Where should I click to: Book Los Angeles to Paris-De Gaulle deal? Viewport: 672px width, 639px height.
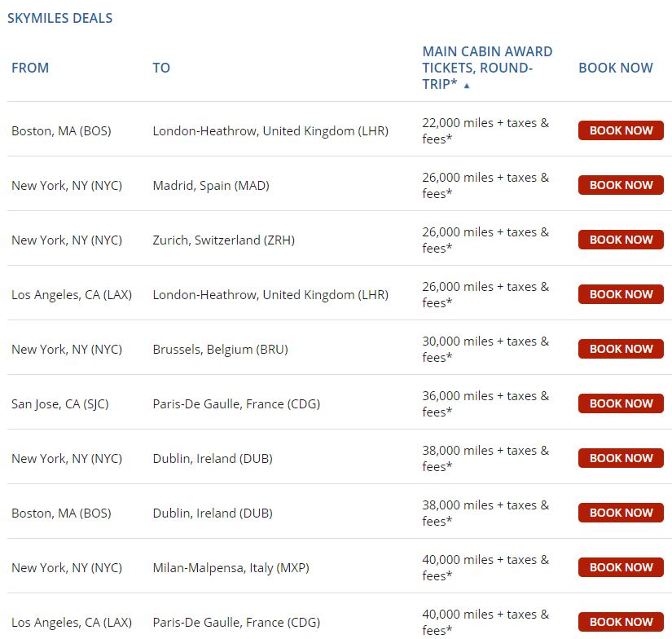pos(621,622)
